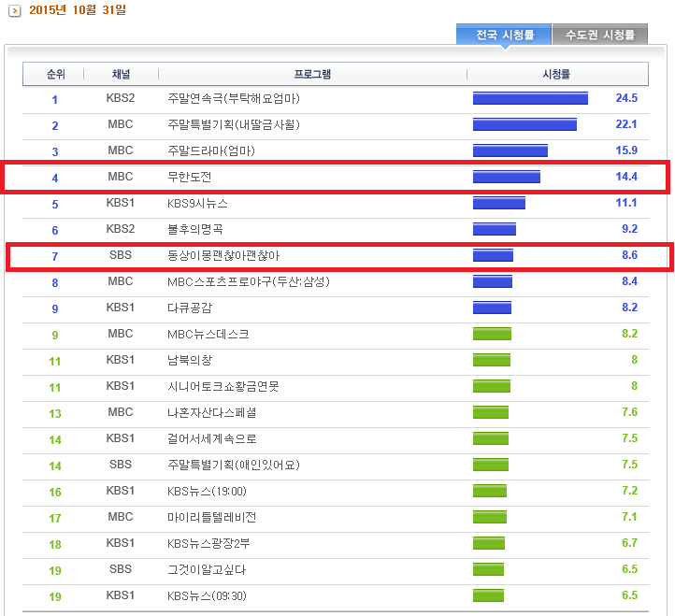Viewport: 675px width, 616px height.
Task: Select the MBC스포츠프로야구(두산:삼성) program
Action: pyautogui.click(x=248, y=281)
